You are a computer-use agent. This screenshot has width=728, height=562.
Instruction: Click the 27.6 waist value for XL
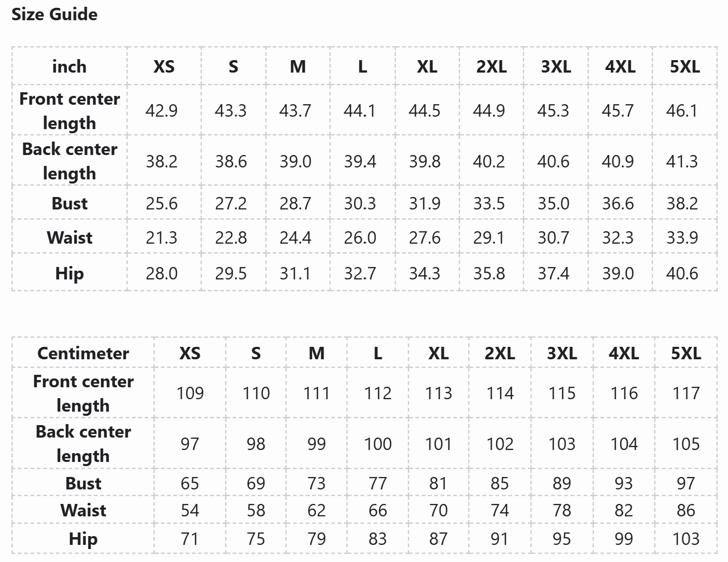click(x=425, y=237)
